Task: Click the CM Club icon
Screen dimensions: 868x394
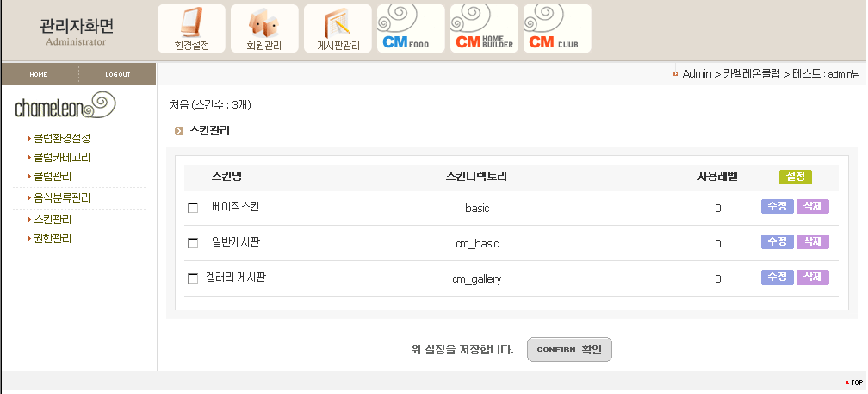Action: (x=556, y=28)
